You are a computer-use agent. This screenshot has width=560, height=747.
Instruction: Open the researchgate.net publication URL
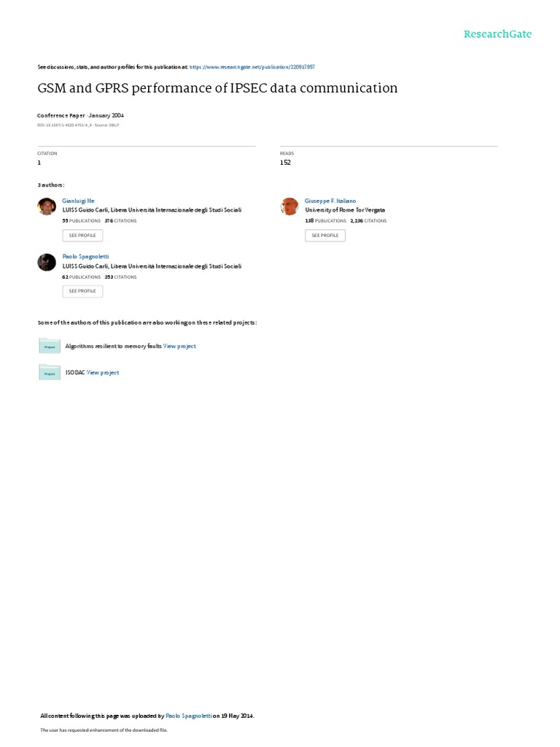252,67
